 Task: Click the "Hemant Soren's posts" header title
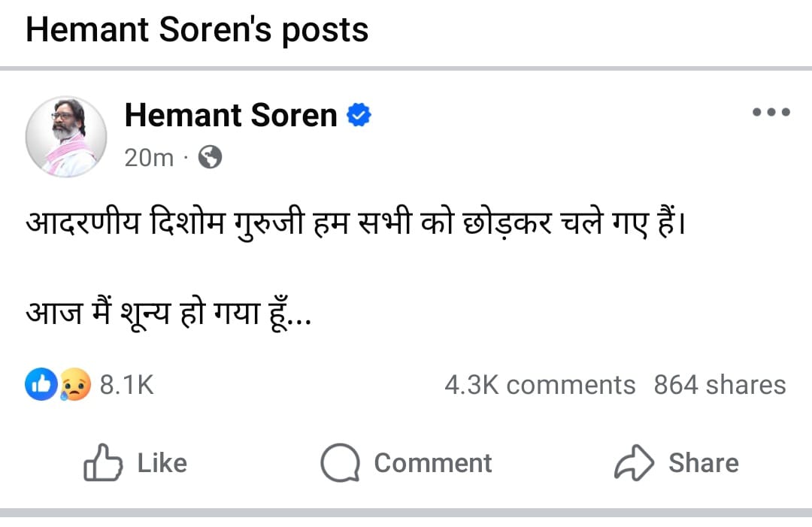point(197,30)
